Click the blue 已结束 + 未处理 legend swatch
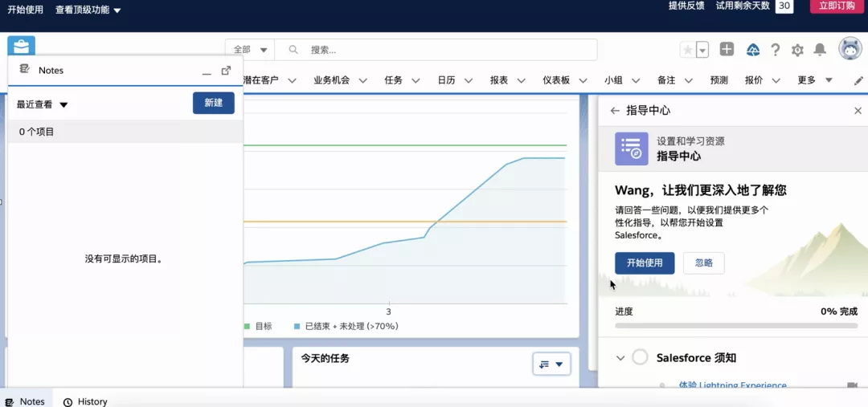This screenshot has width=868, height=407. point(297,326)
